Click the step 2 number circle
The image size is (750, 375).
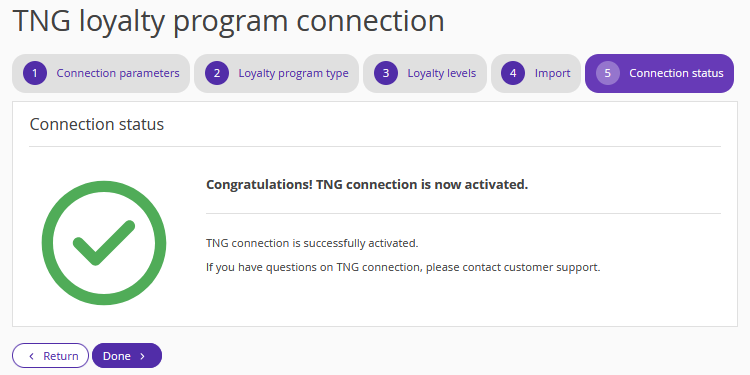click(217, 73)
